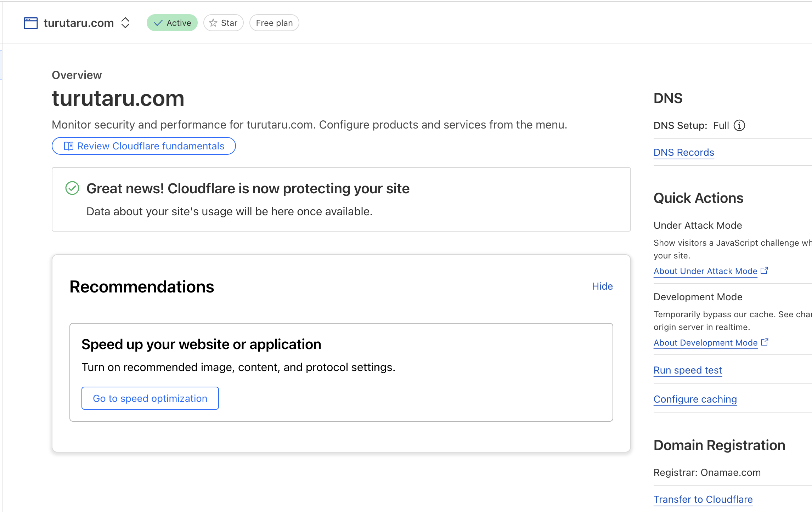Open Review Cloudflare fundamentals

click(x=144, y=146)
